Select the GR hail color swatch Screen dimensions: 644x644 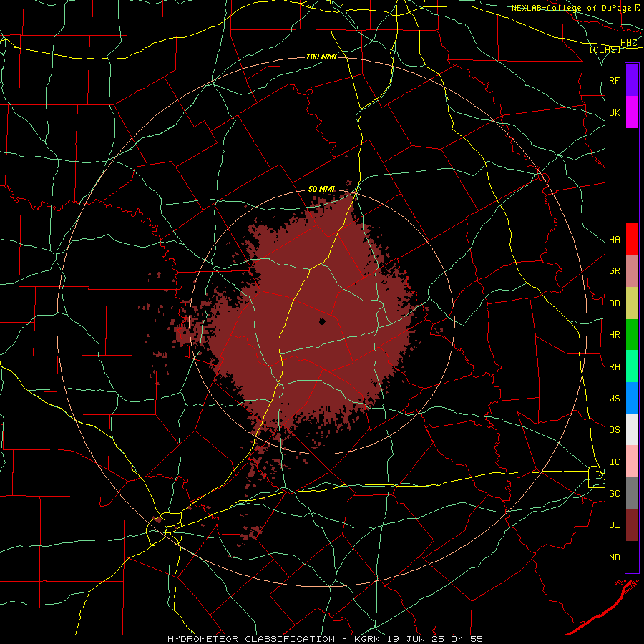[632, 271]
